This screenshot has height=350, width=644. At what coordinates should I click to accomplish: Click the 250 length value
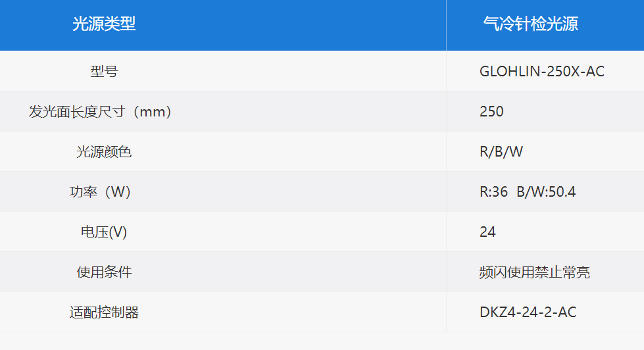(x=491, y=111)
